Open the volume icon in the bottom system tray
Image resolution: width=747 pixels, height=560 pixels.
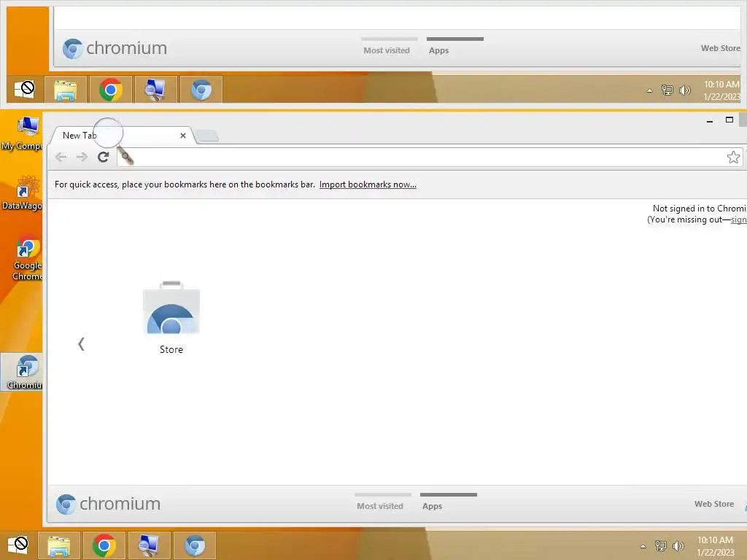click(678, 545)
